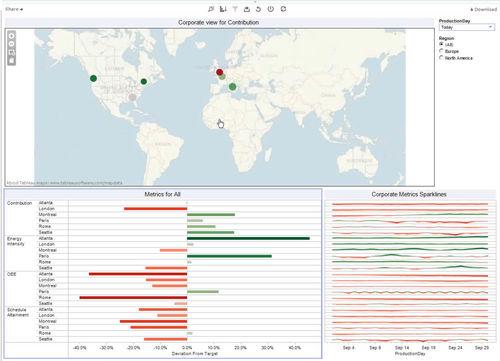Click the 'Sep 4' sparkline date label
The height and width of the screenshot is (361, 500).
[349, 348]
